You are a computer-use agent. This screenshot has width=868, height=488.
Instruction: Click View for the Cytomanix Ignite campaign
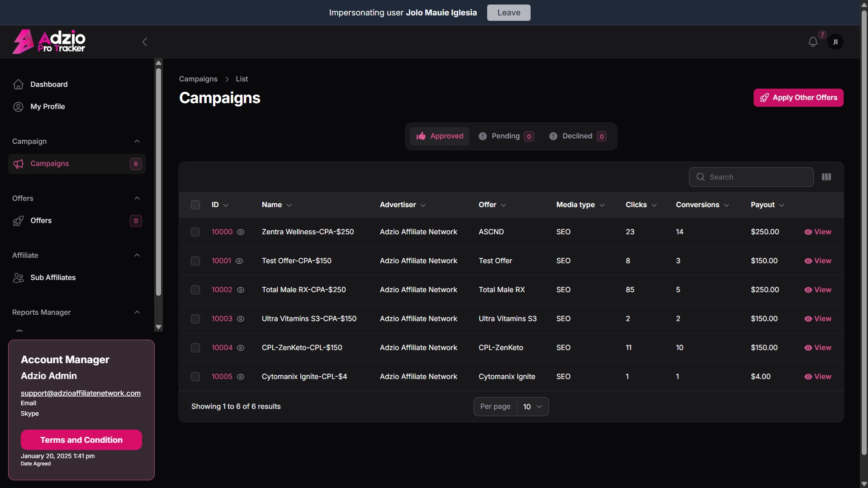(x=818, y=377)
